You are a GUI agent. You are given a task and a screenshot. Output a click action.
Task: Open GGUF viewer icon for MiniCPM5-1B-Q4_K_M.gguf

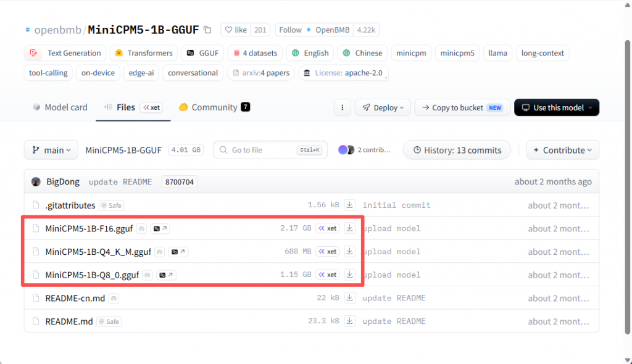(x=178, y=252)
